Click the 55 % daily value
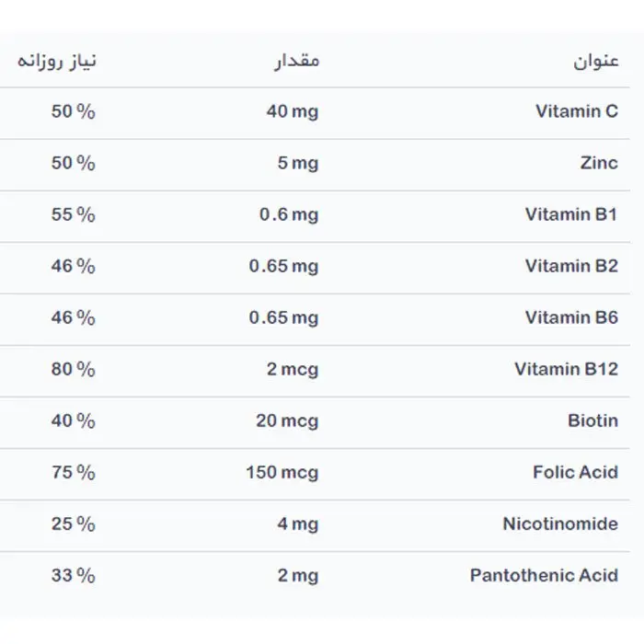Viewport: 644px width, 644px height. pos(73,214)
